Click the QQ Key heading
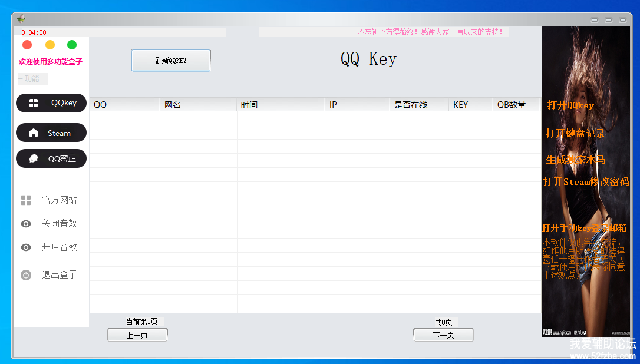The image size is (640, 364). 368,59
